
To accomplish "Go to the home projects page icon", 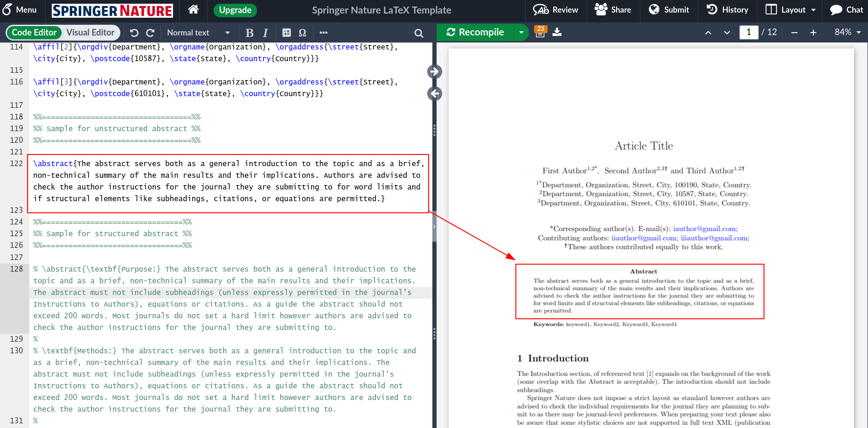I will 194,9.
